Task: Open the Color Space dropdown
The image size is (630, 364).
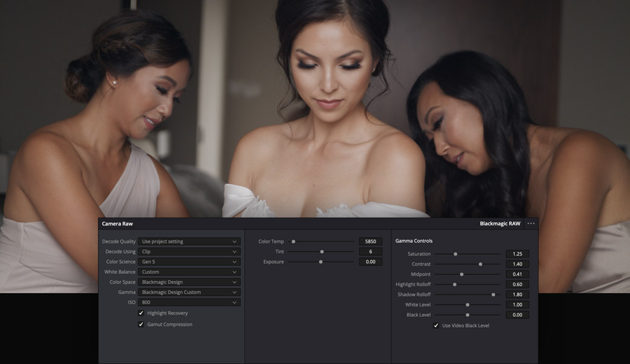Action: pos(189,282)
